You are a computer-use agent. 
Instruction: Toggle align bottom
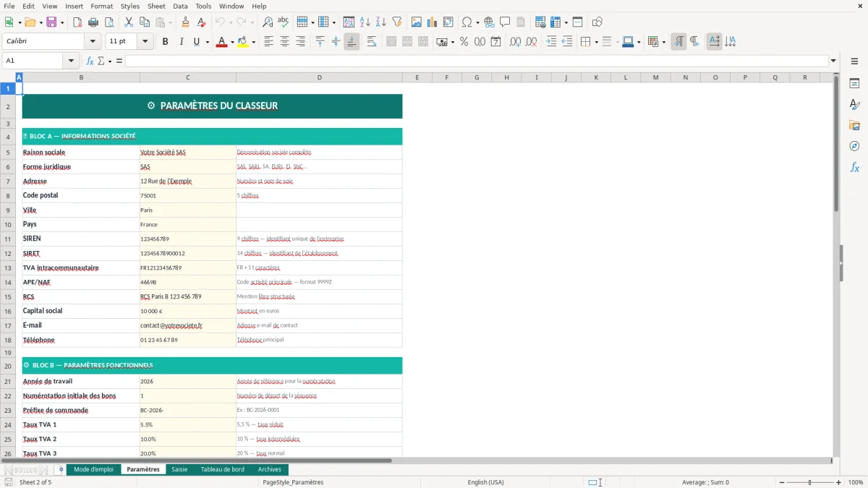click(x=352, y=42)
